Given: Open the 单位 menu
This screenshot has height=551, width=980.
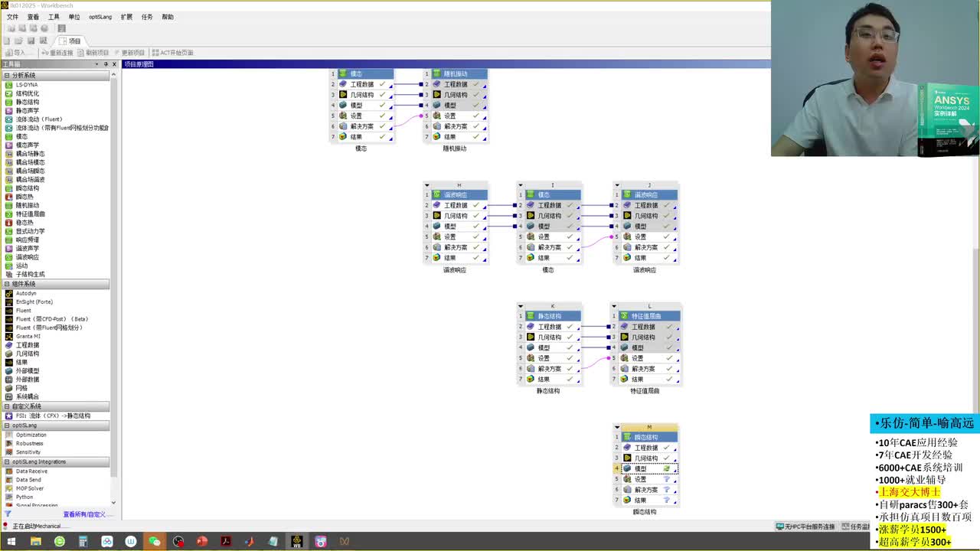Looking at the screenshot, I should [x=74, y=17].
